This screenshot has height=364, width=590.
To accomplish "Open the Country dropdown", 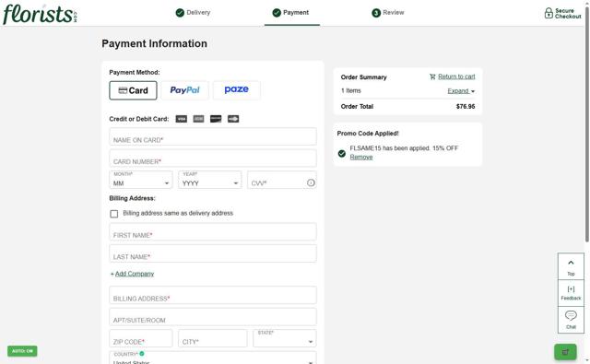I will point(213,358).
